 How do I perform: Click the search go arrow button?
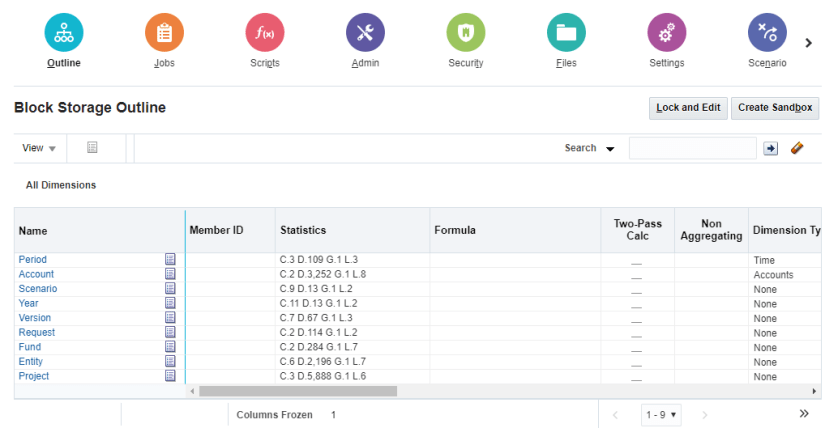[x=771, y=148]
